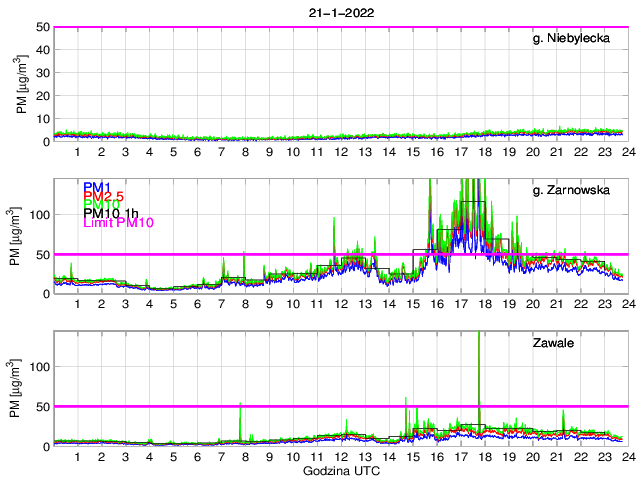Click hour 12 tick under the bottom chart

340,457
